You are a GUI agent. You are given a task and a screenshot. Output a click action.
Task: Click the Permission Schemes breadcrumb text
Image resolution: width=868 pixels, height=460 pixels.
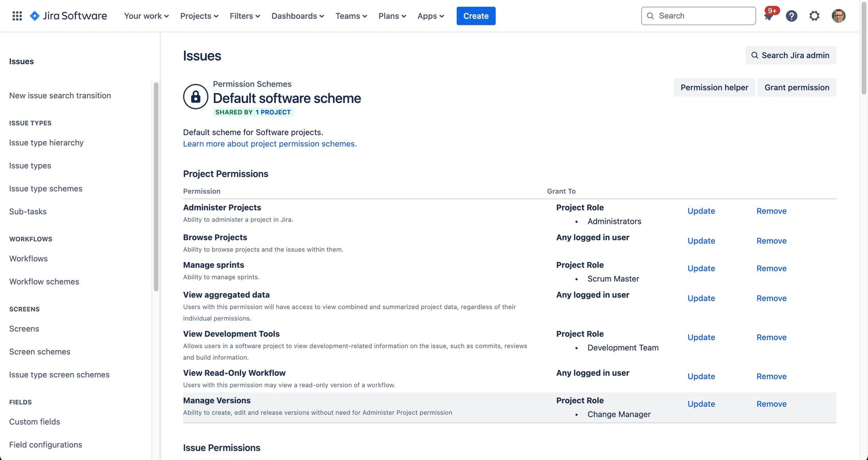(252, 84)
